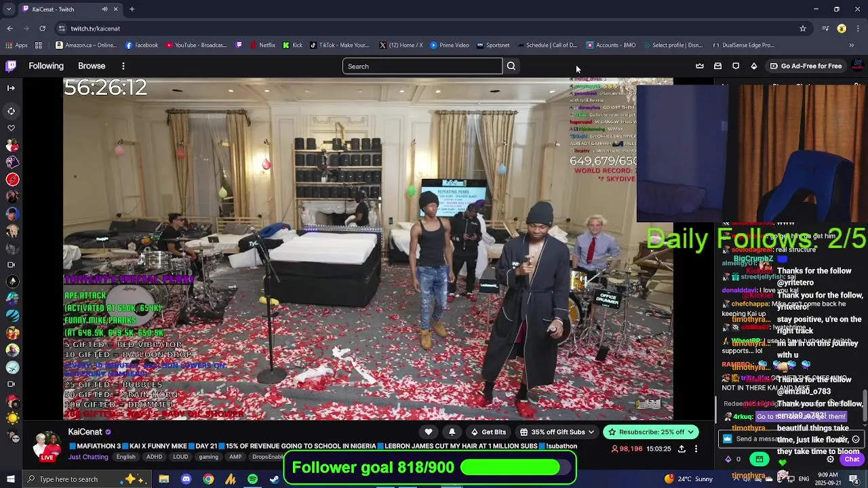Select the LOUD tag
The width and height of the screenshot is (868, 488).
[180, 457]
